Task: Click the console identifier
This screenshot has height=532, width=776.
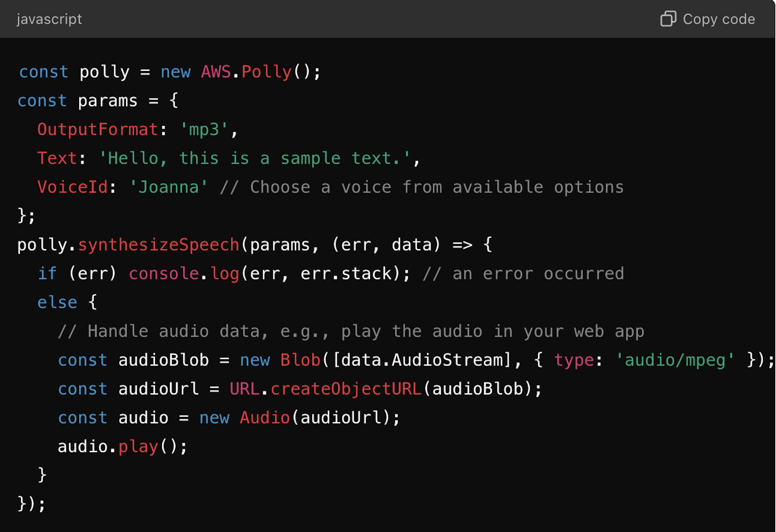Action: 164,274
